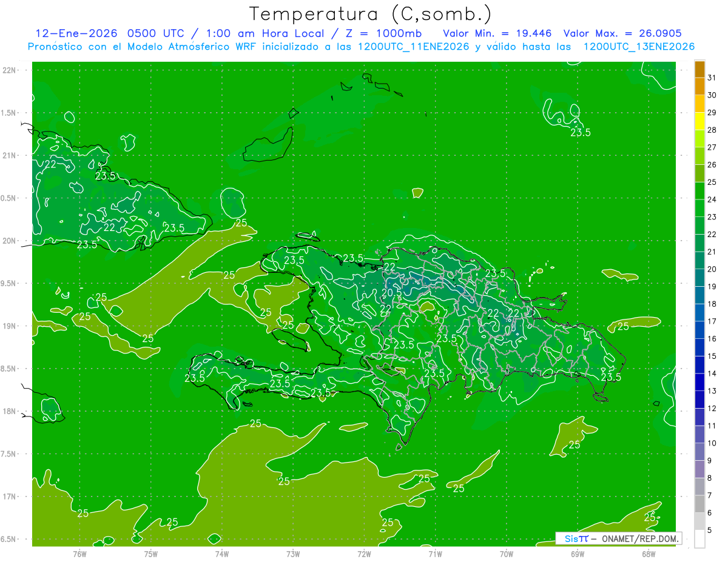728x562 pixels.
Task: Click the color scale label '18'
Action: click(712, 304)
